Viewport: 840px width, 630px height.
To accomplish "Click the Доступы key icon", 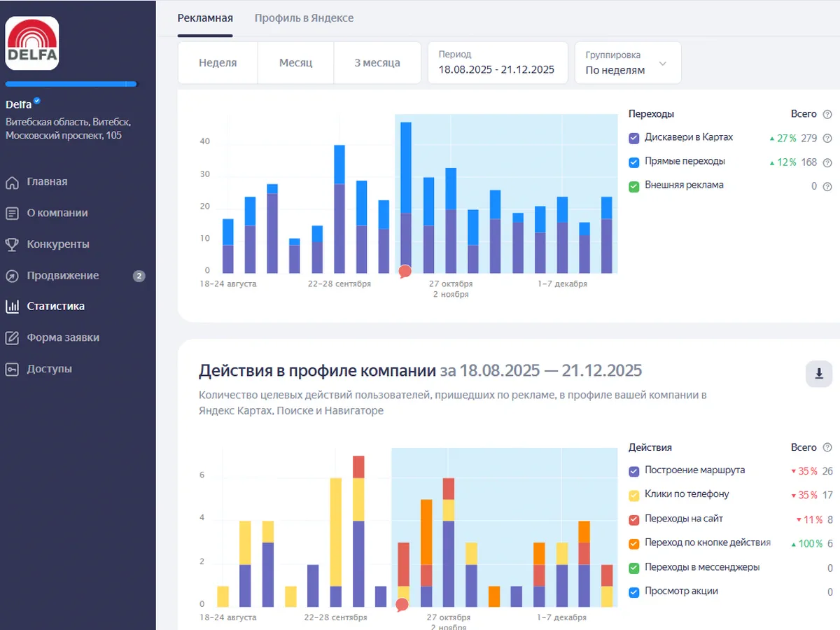I will (x=12, y=369).
